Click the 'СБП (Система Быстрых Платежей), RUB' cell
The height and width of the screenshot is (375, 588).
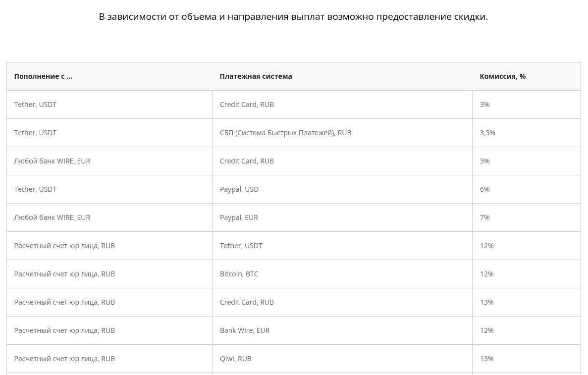(x=285, y=133)
